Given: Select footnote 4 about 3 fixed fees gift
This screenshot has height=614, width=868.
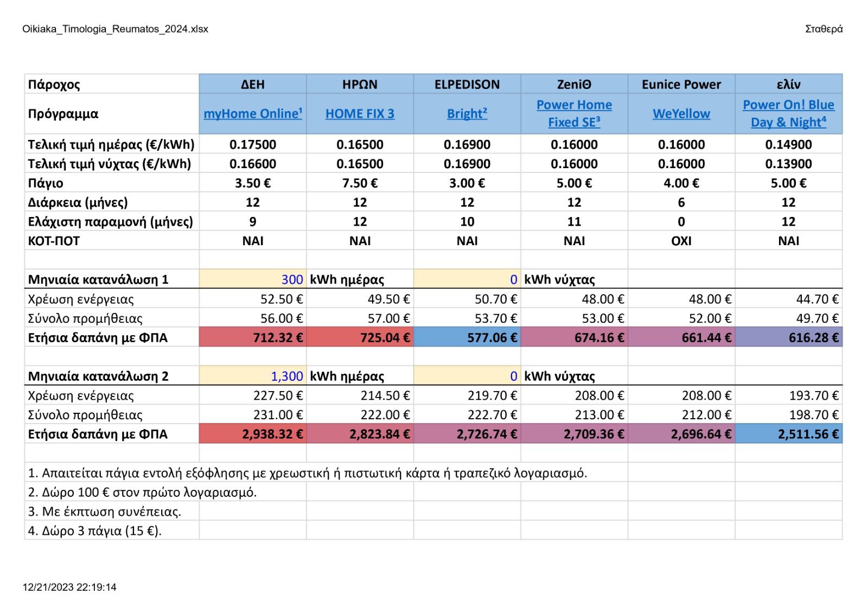Looking at the screenshot, I should (x=94, y=530).
